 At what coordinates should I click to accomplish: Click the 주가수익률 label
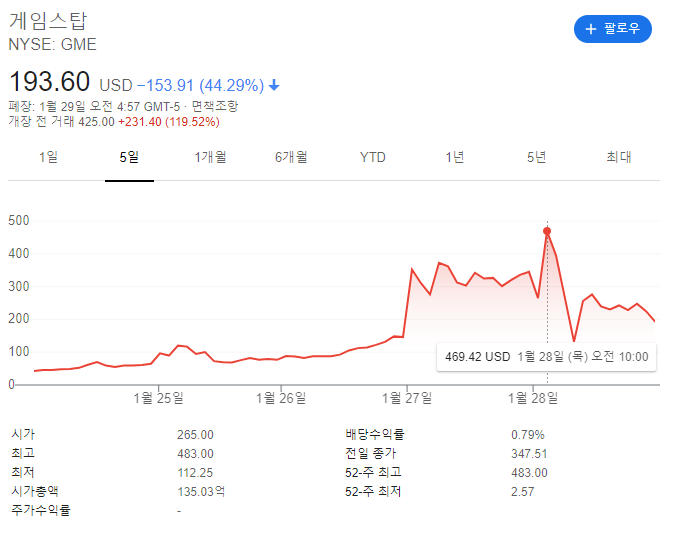40,511
